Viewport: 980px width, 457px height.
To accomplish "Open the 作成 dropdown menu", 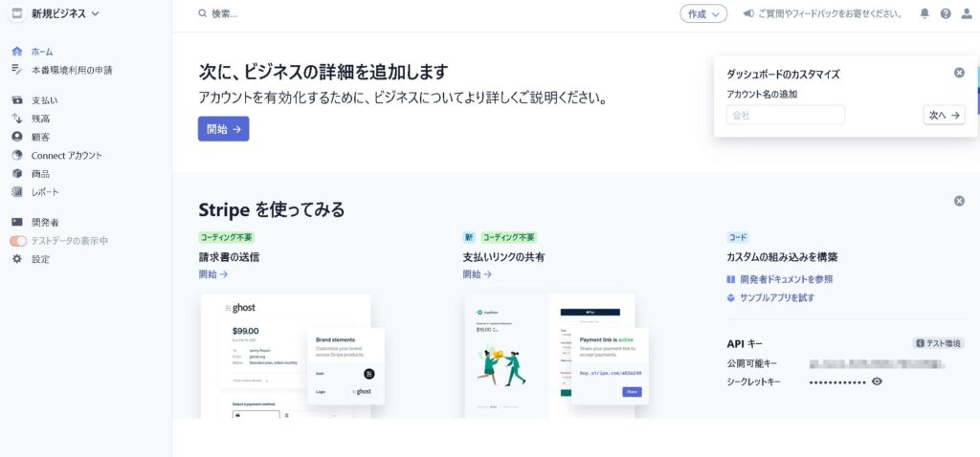I will tap(703, 13).
